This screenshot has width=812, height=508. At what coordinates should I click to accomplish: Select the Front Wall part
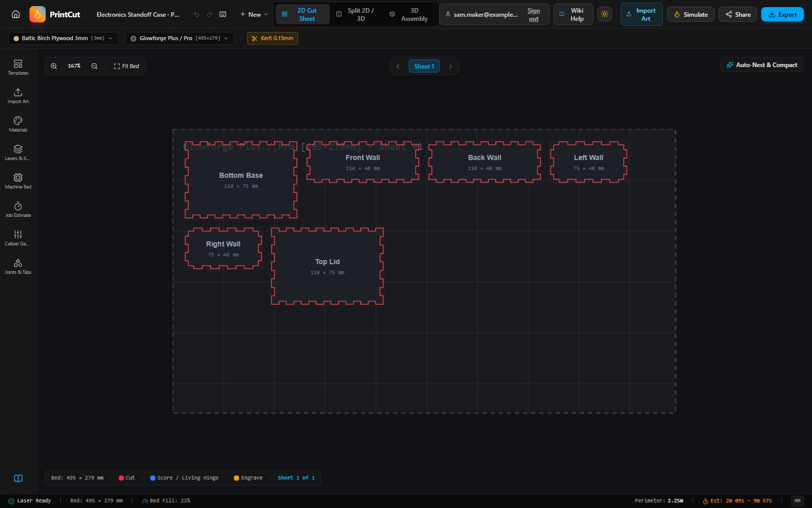click(363, 162)
